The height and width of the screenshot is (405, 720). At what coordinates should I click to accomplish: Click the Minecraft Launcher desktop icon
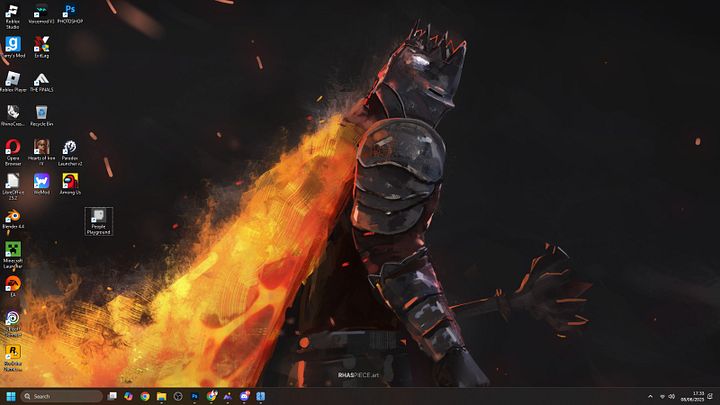[x=12, y=255]
